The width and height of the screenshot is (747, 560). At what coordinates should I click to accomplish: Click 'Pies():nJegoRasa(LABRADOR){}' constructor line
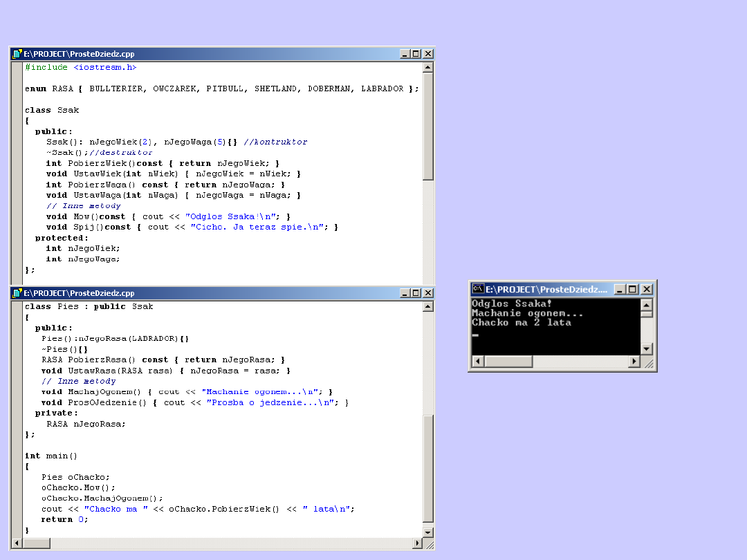pyautogui.click(x=116, y=339)
